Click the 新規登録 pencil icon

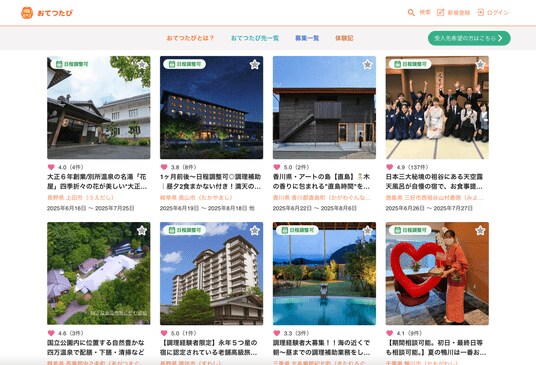pyautogui.click(x=441, y=13)
